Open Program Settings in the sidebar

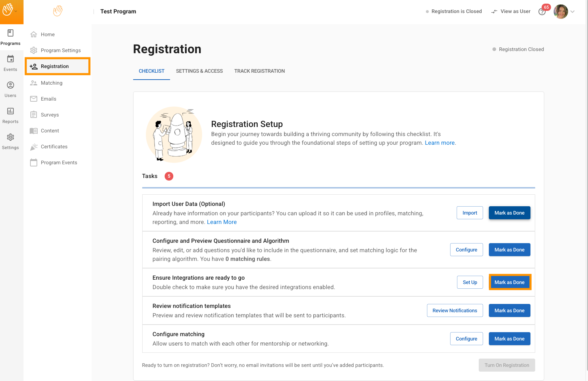(x=60, y=50)
